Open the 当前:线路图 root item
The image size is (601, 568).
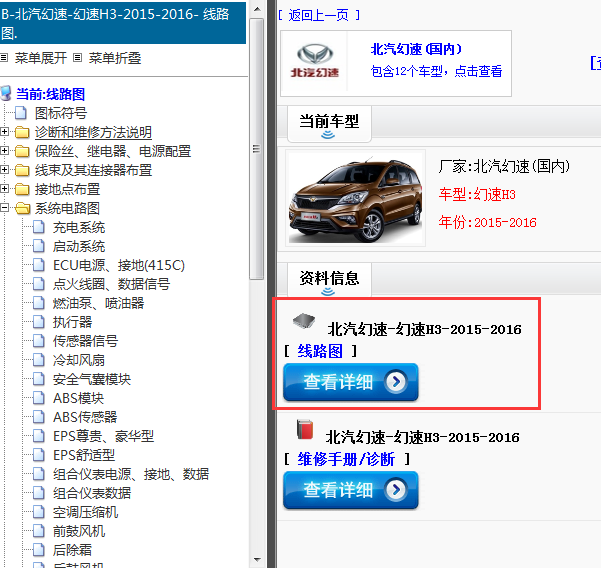pyautogui.click(x=50, y=94)
